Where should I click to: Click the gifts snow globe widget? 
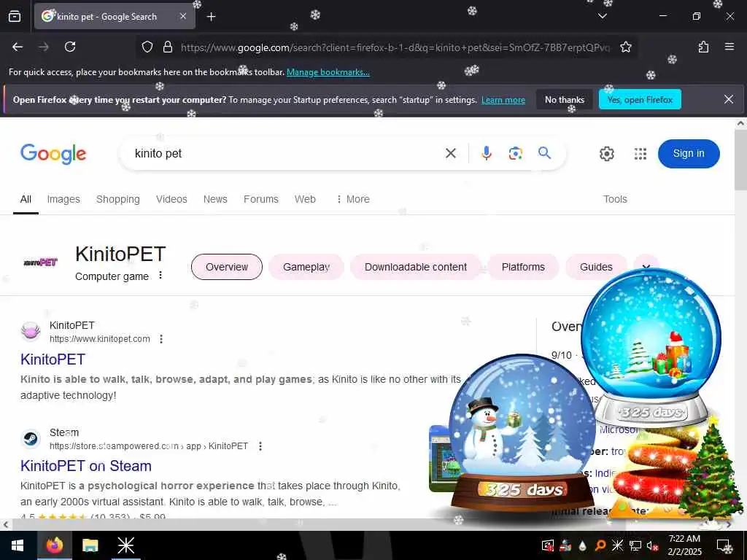point(651,348)
